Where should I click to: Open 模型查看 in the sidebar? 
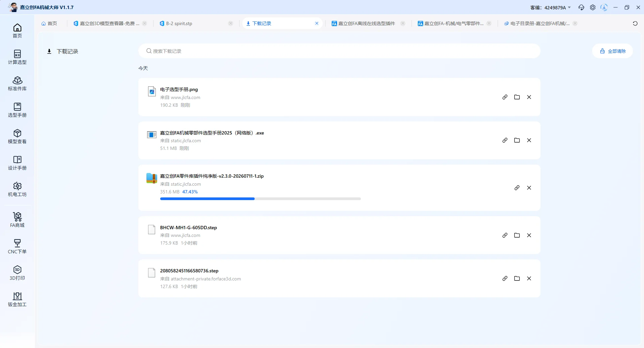point(17,137)
